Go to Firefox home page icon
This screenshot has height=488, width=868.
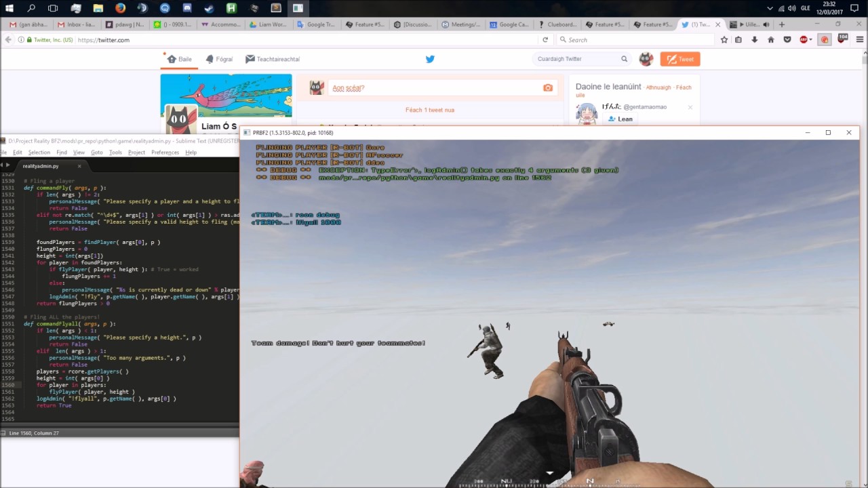coord(771,40)
